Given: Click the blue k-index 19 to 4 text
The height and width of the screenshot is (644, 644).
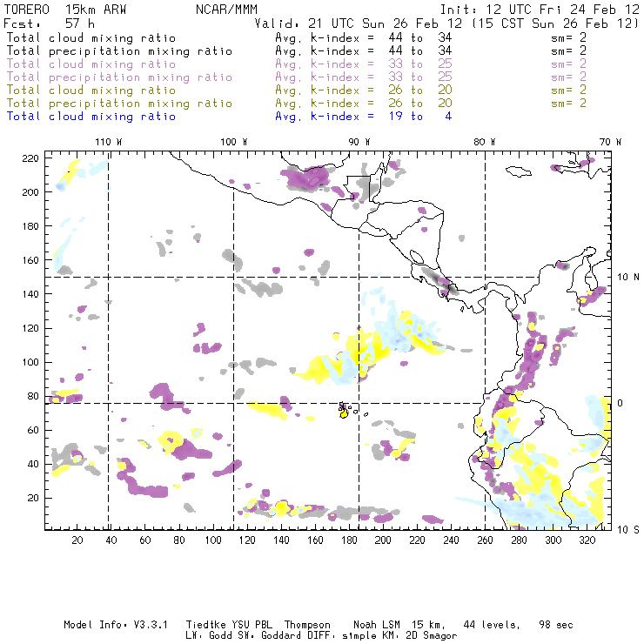Looking at the screenshot, I should [363, 117].
